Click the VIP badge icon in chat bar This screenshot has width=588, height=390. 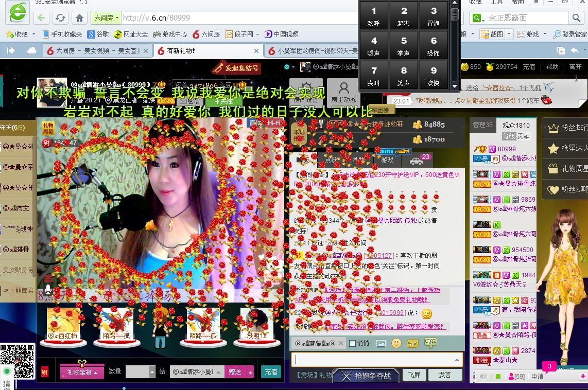(412, 343)
